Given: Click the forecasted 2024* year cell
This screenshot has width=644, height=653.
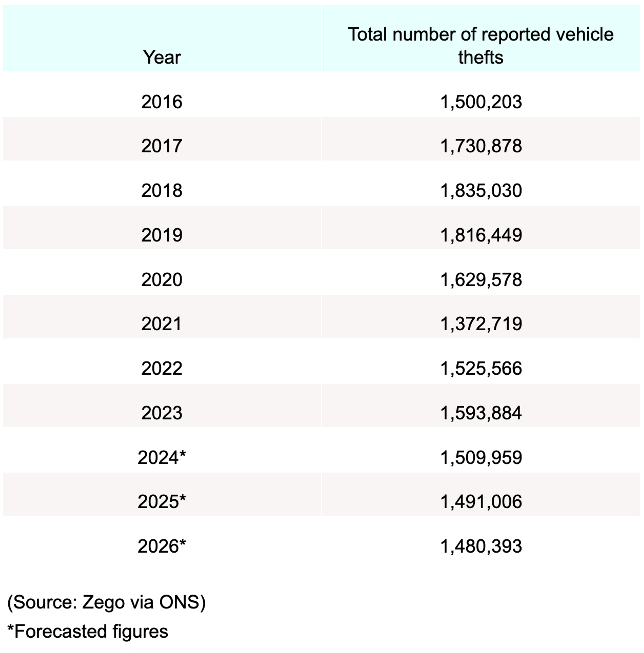Looking at the screenshot, I should point(162,457).
